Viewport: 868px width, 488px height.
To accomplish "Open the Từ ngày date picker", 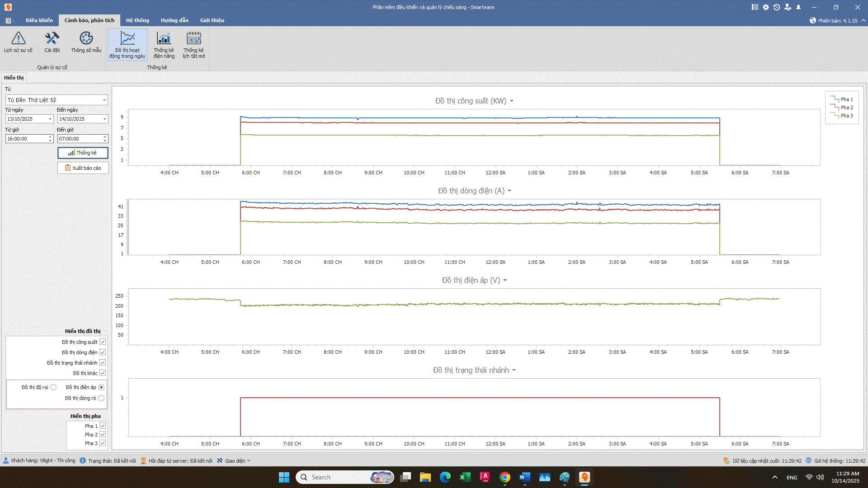I will pyautogui.click(x=50, y=119).
